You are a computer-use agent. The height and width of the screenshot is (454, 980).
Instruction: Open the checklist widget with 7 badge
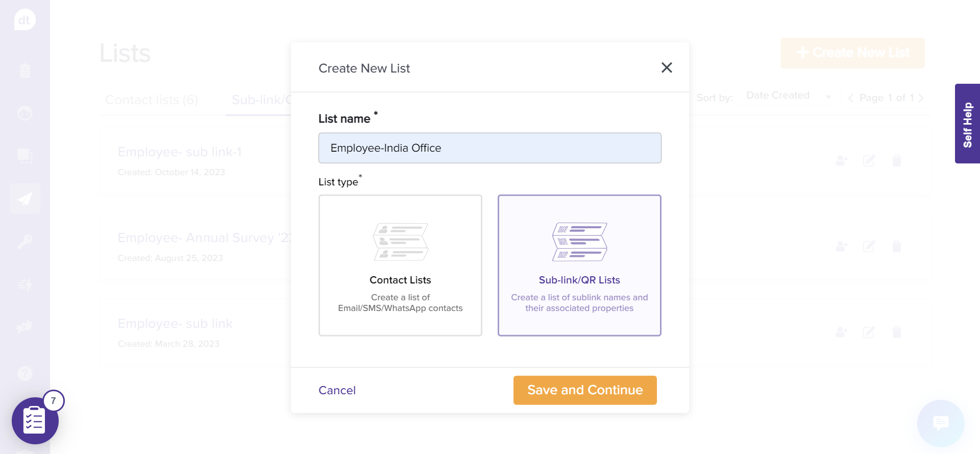[35, 421]
